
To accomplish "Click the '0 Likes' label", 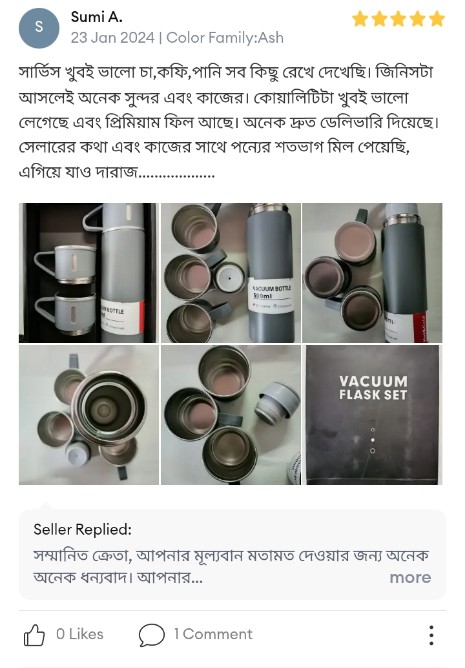I will coord(80,634).
